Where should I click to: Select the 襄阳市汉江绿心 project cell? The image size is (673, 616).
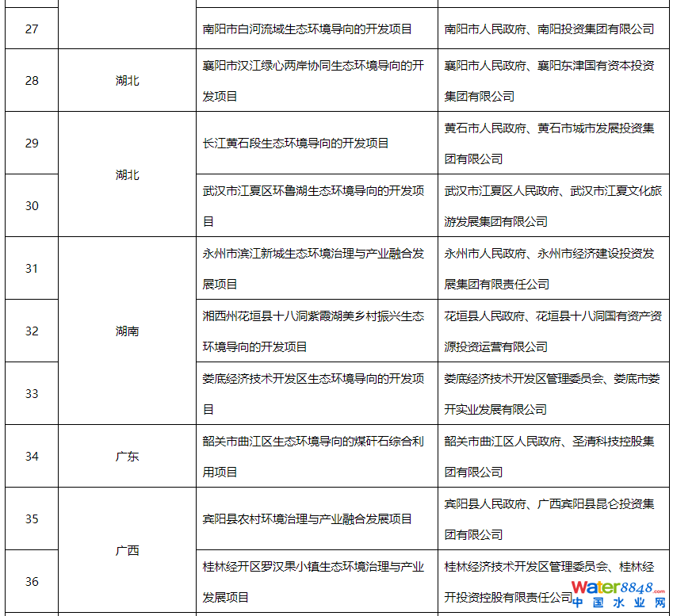pyautogui.click(x=314, y=81)
